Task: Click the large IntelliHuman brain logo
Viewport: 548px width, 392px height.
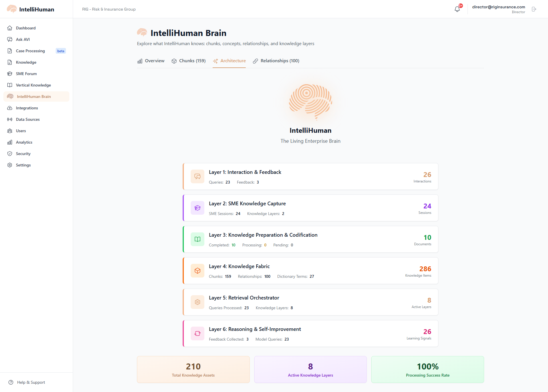Action: pyautogui.click(x=310, y=102)
